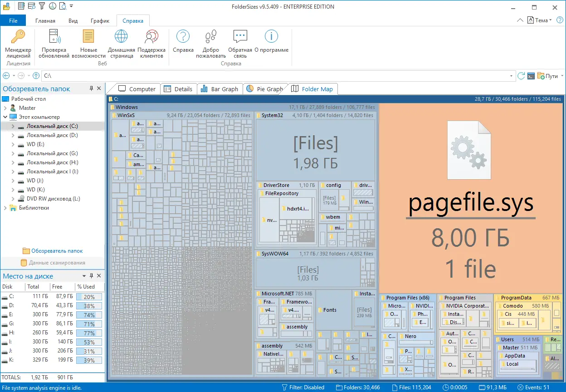Click the Пути add-folder icon
The width and height of the screenshot is (566, 392).
pos(541,76)
